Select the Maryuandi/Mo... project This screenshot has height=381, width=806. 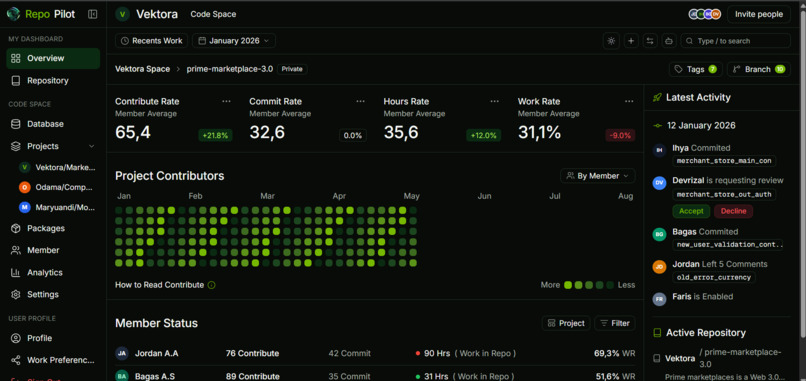(x=58, y=207)
